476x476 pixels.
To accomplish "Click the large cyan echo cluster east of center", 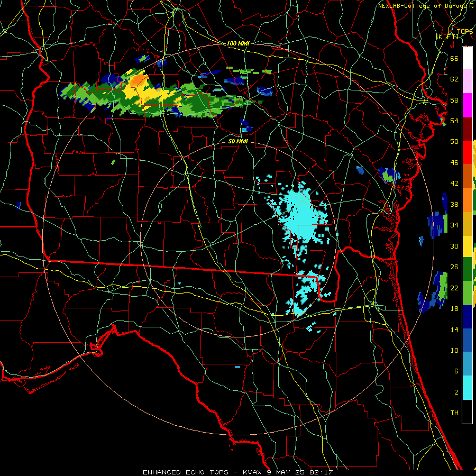I will click(x=300, y=216).
